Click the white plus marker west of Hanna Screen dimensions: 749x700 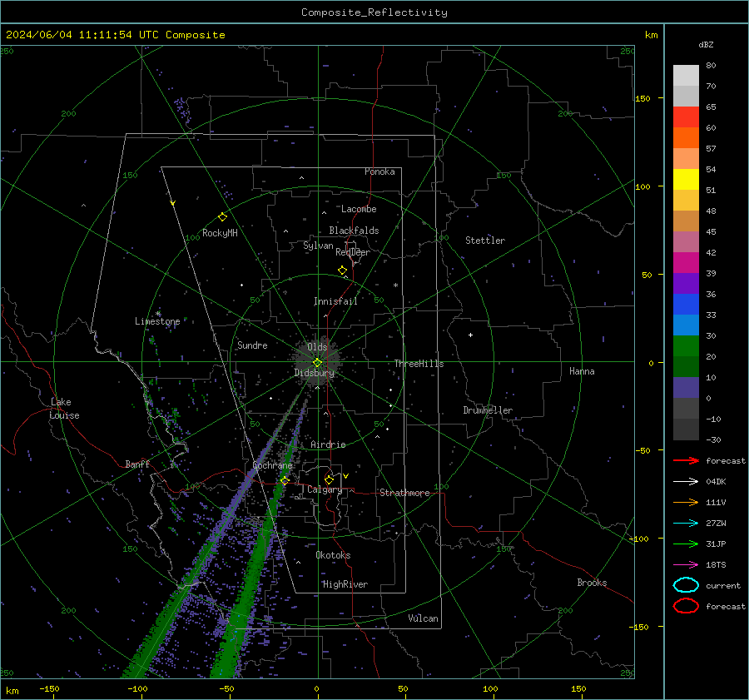pyautogui.click(x=470, y=335)
